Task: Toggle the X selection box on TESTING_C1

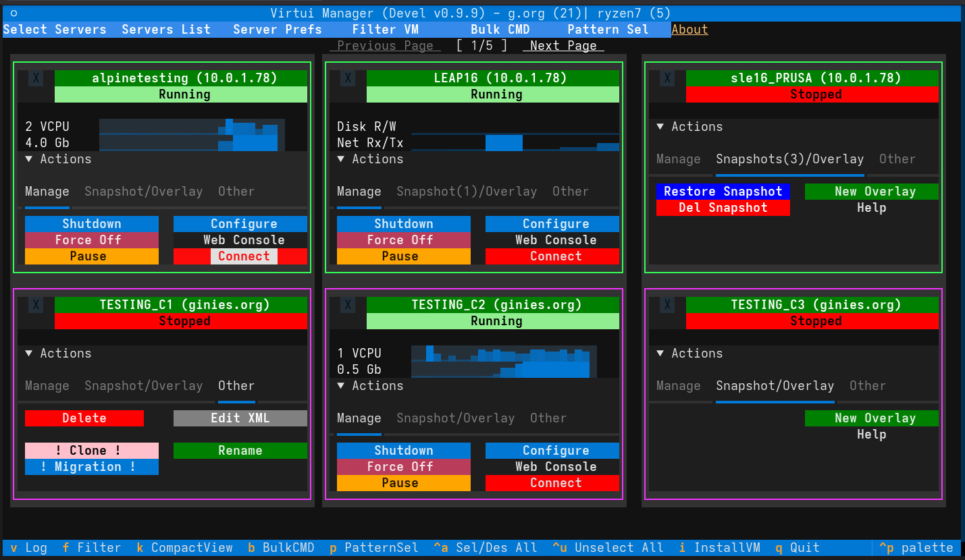Action: coord(35,304)
